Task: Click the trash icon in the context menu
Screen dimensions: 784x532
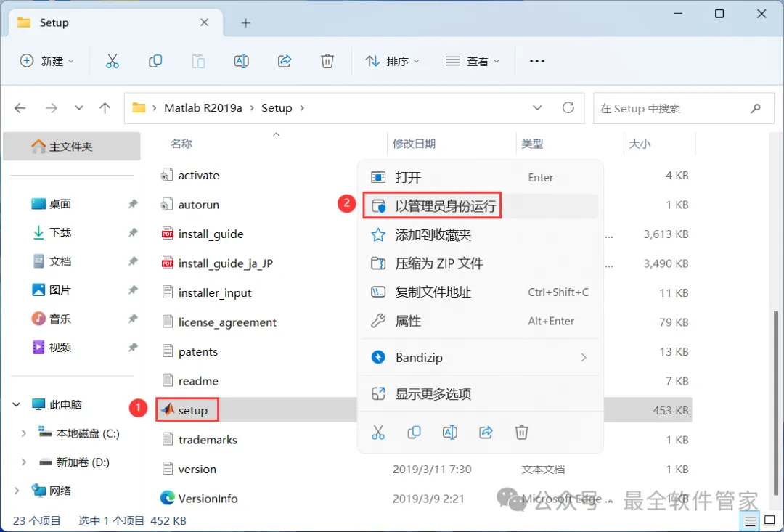Action: tap(521, 432)
